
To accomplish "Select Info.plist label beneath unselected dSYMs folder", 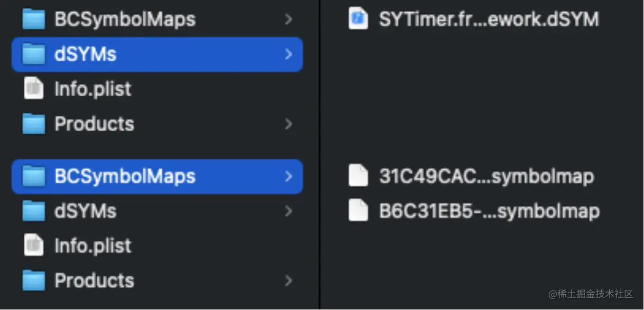I will tap(93, 246).
